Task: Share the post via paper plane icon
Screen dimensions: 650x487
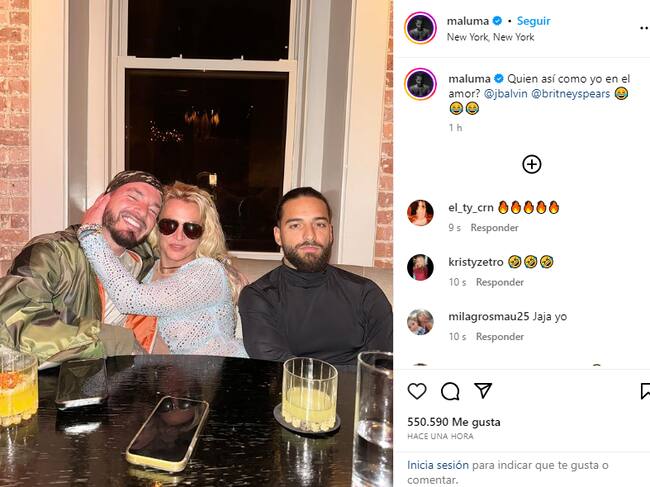Action: pos(483,390)
